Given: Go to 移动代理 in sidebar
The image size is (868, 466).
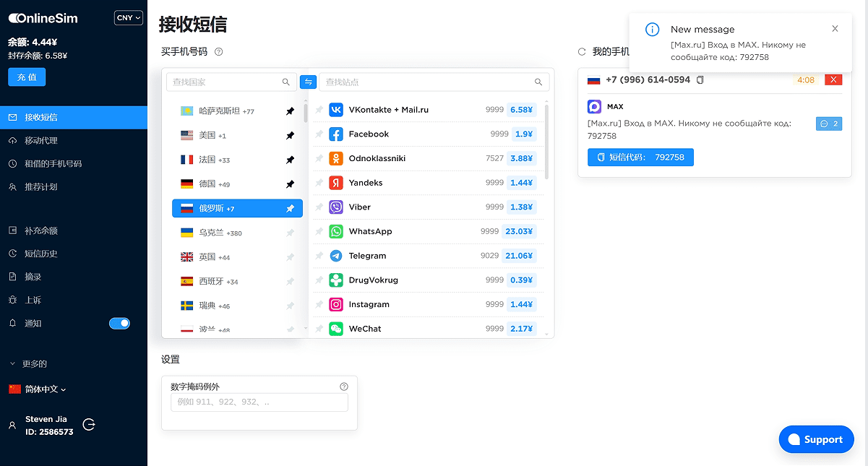Looking at the screenshot, I should [x=40, y=140].
